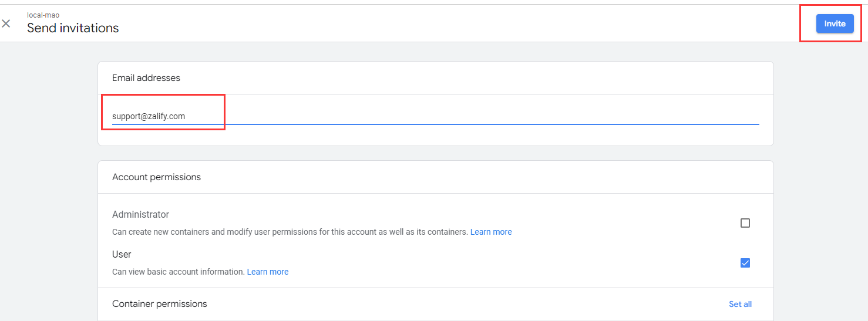This screenshot has width=868, height=321.
Task: Click Set all for container permissions
Action: pyautogui.click(x=740, y=304)
